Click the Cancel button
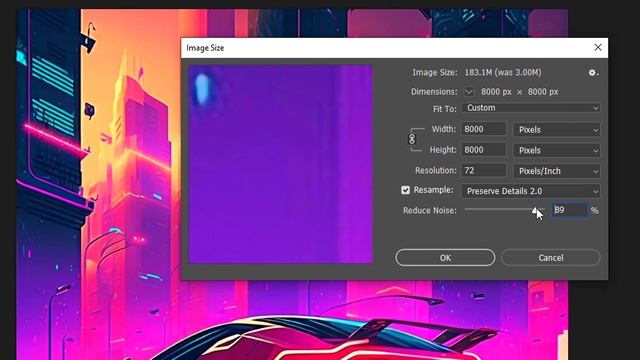Image resolution: width=640 pixels, height=360 pixels. click(551, 258)
